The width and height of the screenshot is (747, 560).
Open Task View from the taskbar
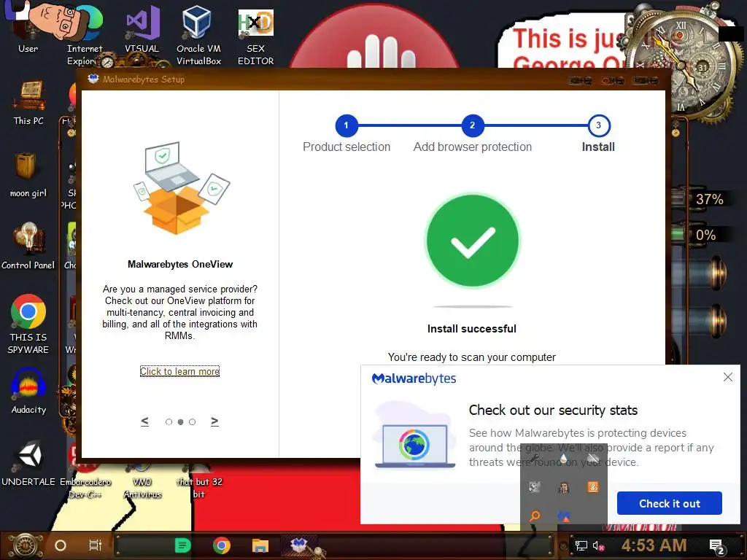96,545
